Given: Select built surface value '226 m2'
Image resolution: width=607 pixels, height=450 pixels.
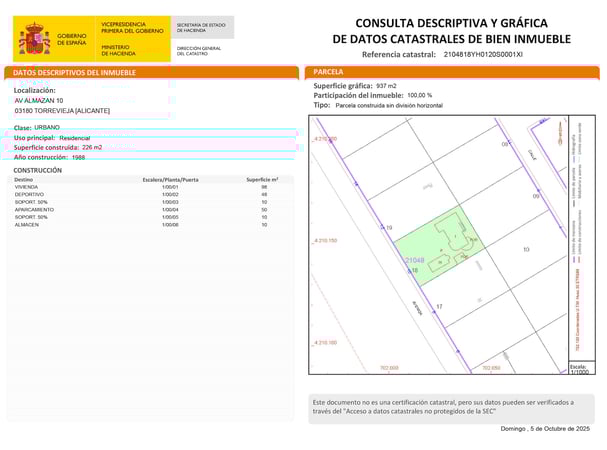Looking at the screenshot, I should coord(92,148).
